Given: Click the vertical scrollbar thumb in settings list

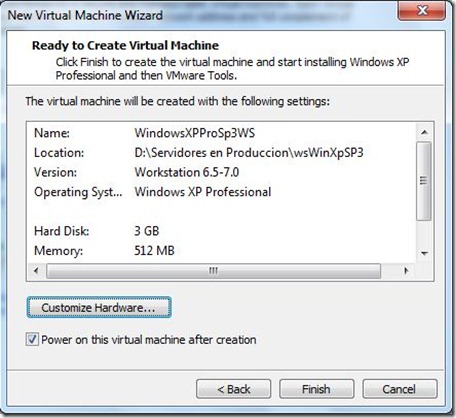Looking at the screenshot, I should 424,181.
